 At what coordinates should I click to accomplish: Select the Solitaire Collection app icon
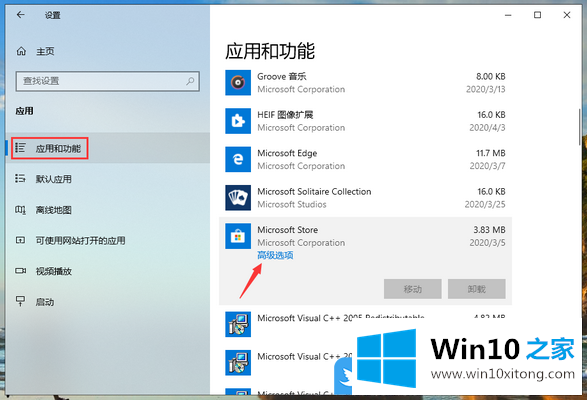click(x=238, y=198)
